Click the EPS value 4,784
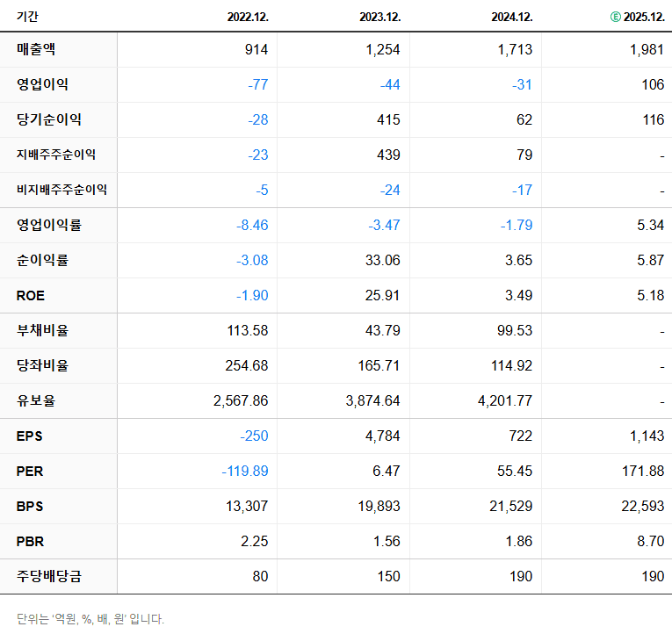Viewport: 672px width, 634px height. (383, 436)
